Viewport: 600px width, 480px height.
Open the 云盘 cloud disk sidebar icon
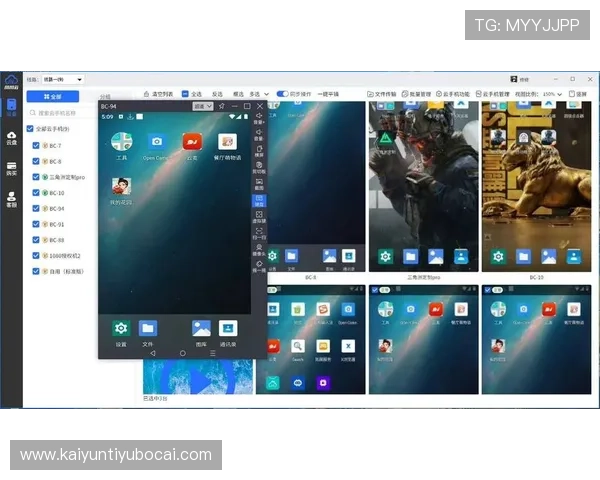(x=11, y=139)
